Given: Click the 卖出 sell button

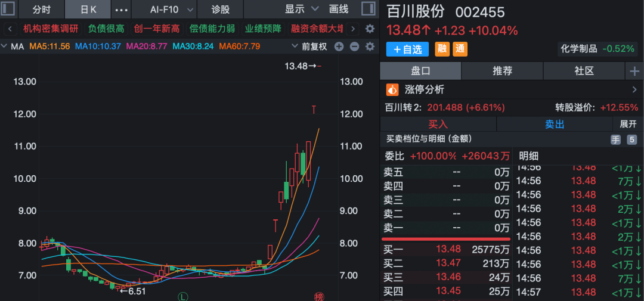Looking at the screenshot, I should (555, 124).
